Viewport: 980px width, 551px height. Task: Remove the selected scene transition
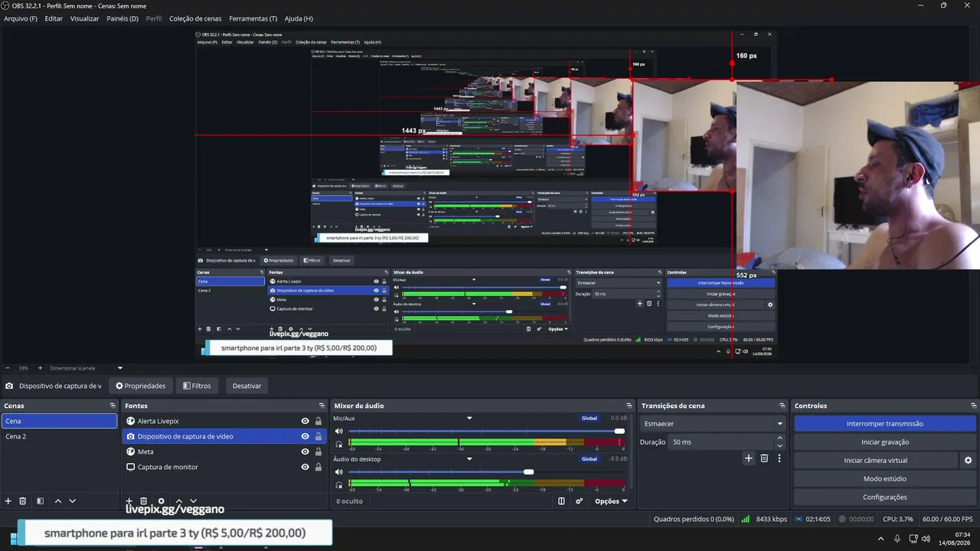pyautogui.click(x=764, y=458)
